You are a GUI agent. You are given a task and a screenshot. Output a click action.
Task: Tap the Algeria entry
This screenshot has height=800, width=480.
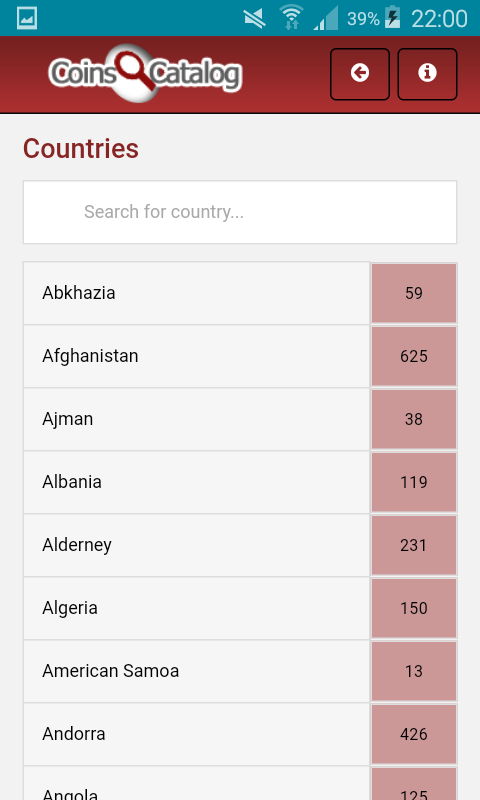click(196, 608)
